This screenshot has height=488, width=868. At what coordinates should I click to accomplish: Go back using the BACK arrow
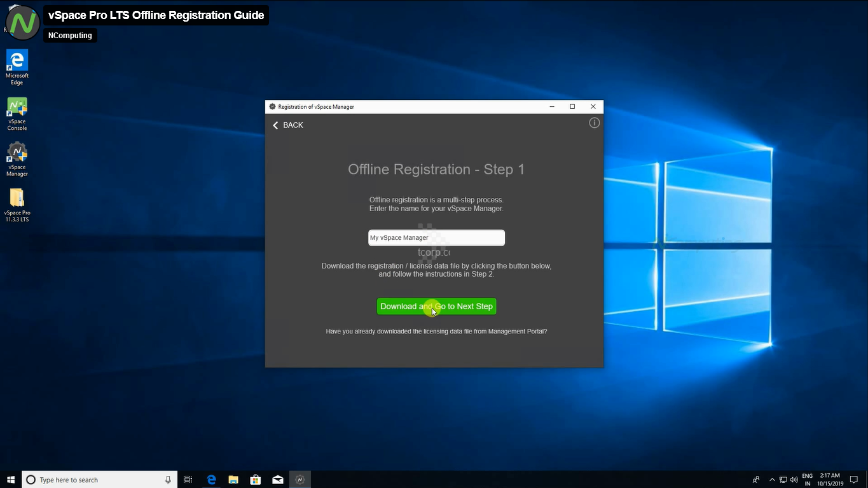click(x=288, y=125)
